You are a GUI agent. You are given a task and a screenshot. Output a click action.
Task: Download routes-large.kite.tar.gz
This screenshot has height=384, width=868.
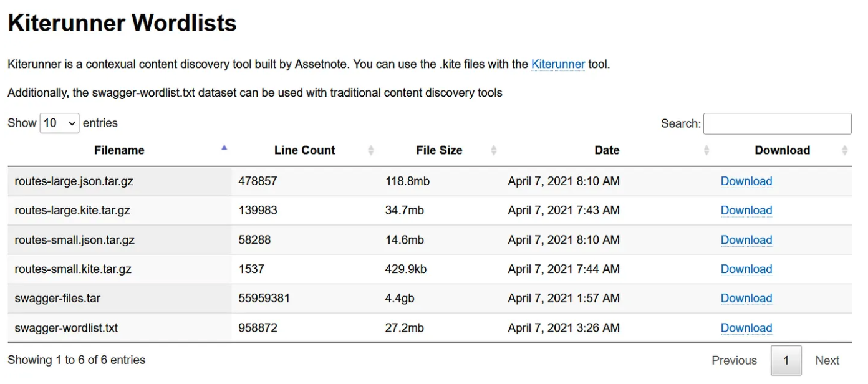[x=746, y=211]
